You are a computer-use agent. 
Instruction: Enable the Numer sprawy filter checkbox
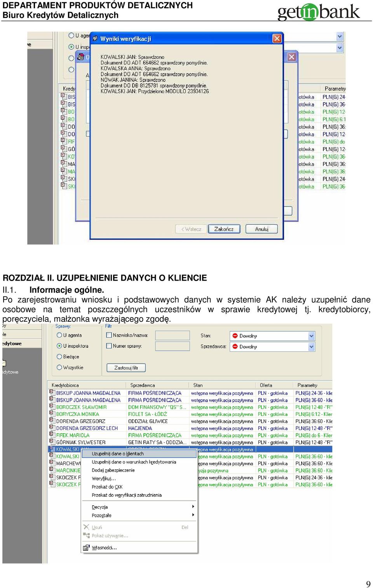[109, 346]
